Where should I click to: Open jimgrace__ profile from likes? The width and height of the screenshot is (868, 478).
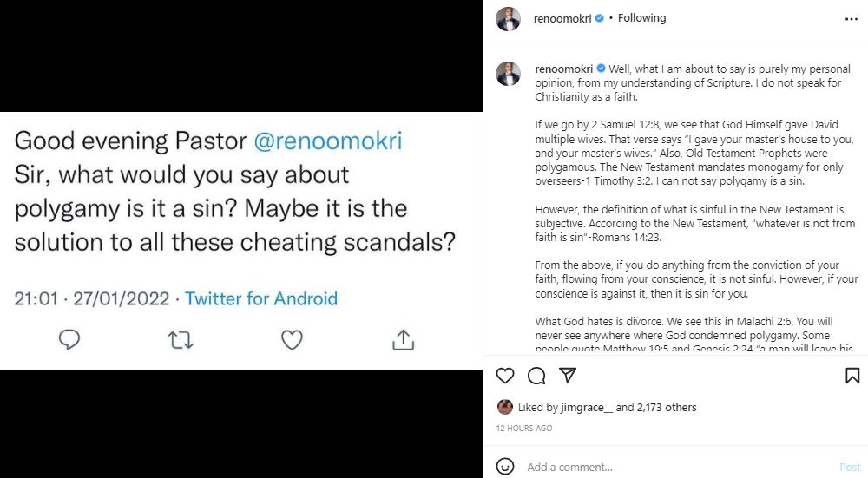(x=587, y=407)
